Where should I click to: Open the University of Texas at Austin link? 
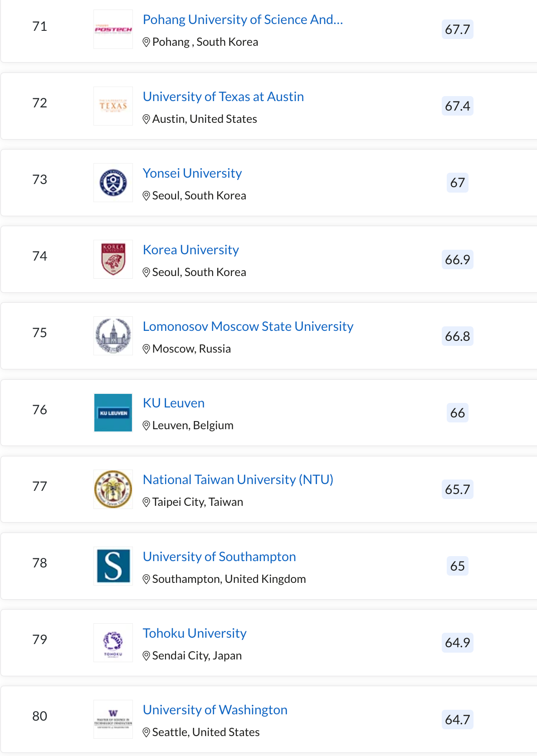coord(223,97)
